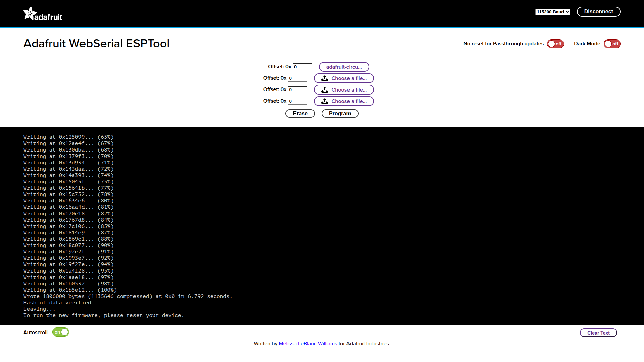Click the 'Writing at 0x1b0532... (98%)' line

(68, 284)
